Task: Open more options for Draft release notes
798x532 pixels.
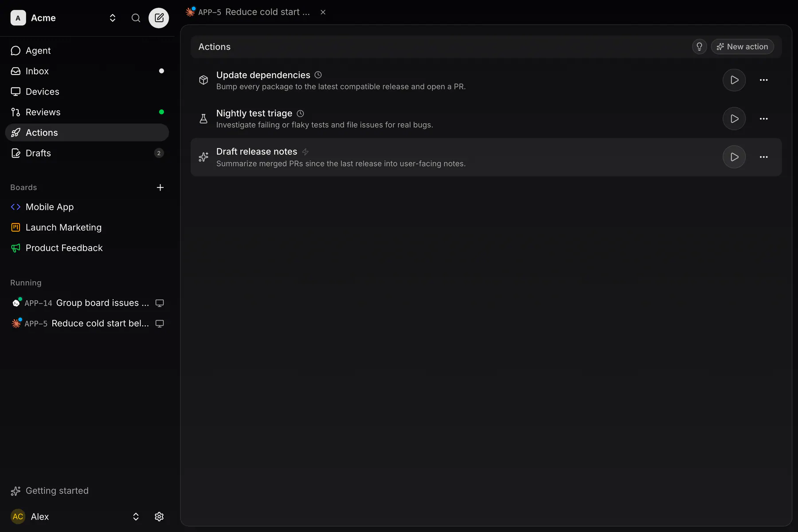Action: pos(763,157)
